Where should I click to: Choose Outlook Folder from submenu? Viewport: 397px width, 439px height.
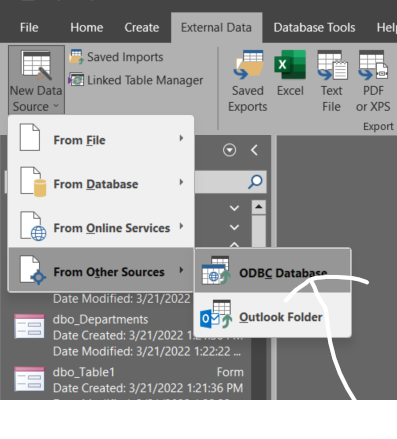click(x=273, y=315)
